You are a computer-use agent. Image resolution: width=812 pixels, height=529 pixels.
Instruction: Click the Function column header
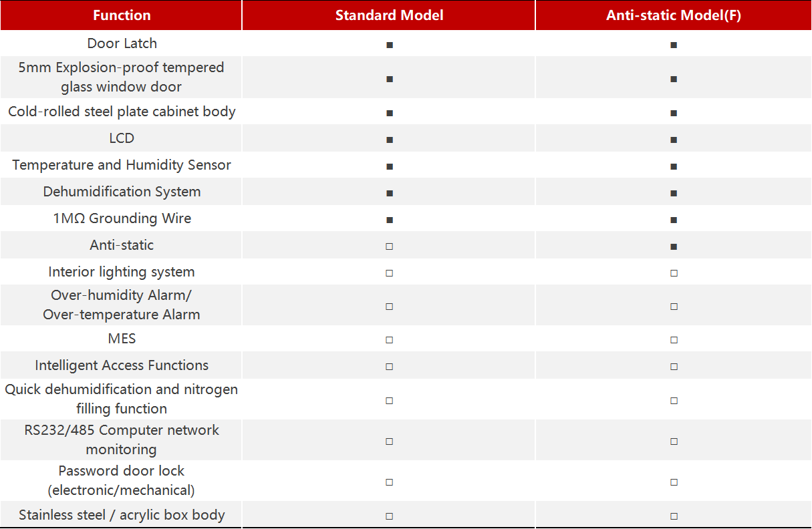pyautogui.click(x=122, y=15)
